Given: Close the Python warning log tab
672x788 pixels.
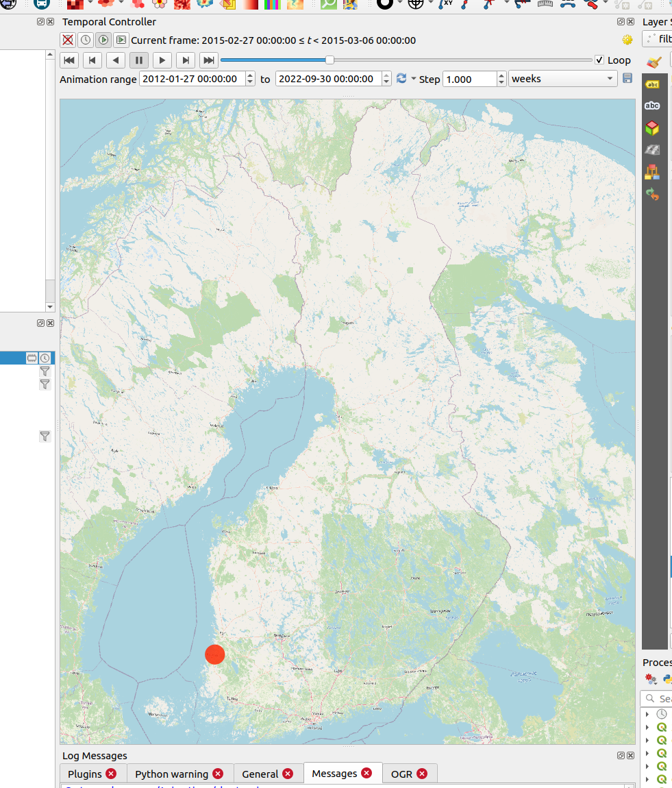Looking at the screenshot, I should tap(218, 774).
